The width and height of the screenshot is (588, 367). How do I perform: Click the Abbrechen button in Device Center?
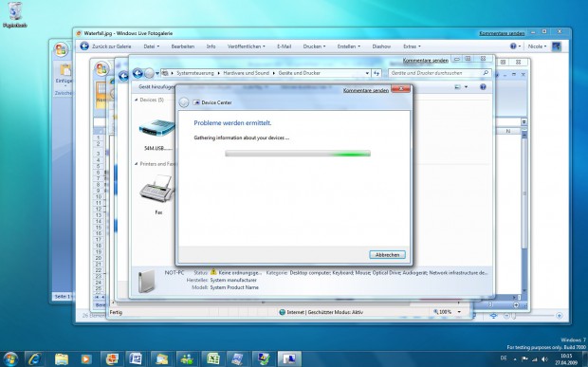point(387,254)
